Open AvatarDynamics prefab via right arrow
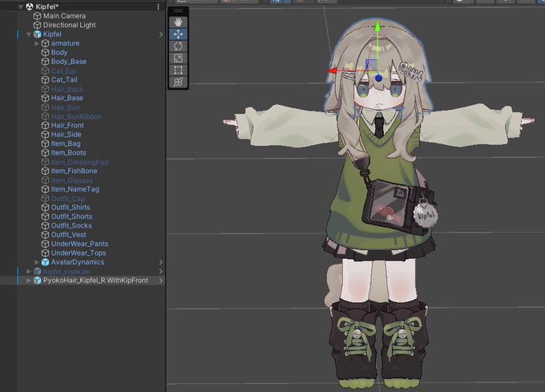Image resolution: width=545 pixels, height=392 pixels. click(x=161, y=262)
